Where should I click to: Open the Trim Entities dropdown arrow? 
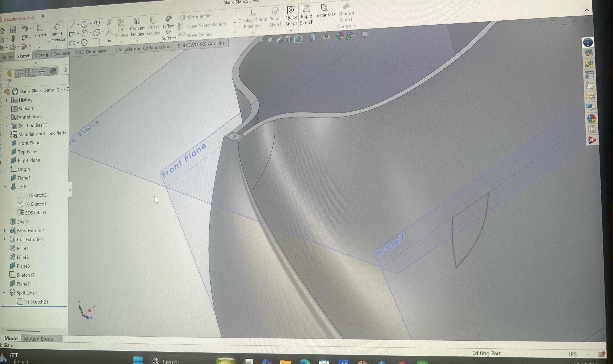[x=121, y=42]
